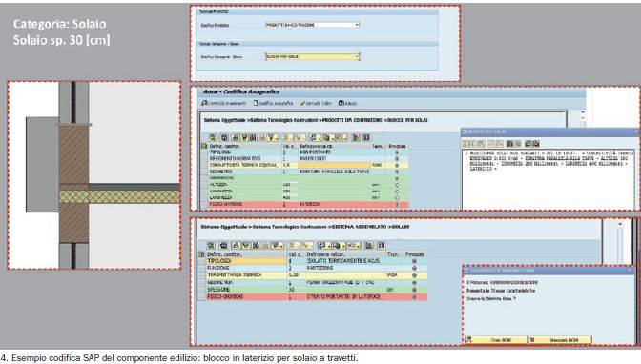The width and height of the screenshot is (641, 364).
Task: Click Layout icon in SOLAIO grid toolbar
Action: [369, 245]
